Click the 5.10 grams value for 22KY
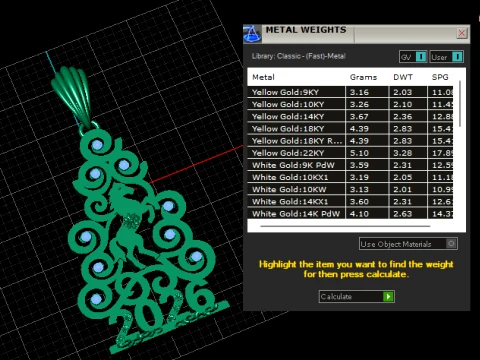This screenshot has height=360, width=480. coord(359,153)
